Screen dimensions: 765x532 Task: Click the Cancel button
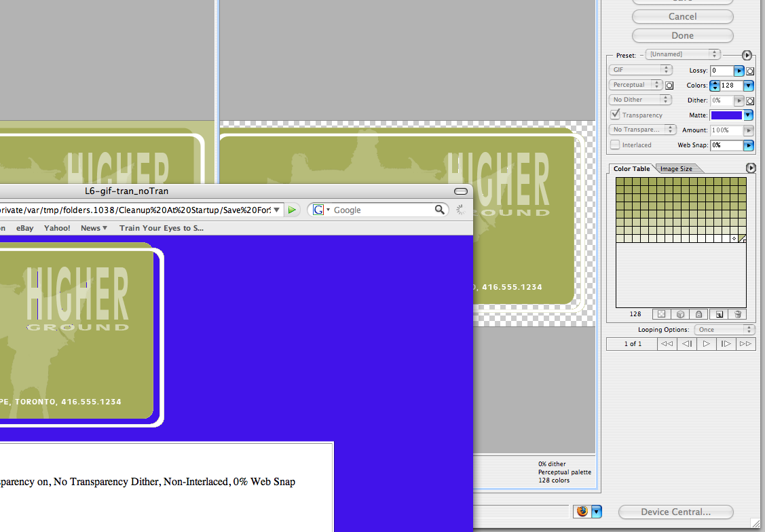(x=682, y=16)
